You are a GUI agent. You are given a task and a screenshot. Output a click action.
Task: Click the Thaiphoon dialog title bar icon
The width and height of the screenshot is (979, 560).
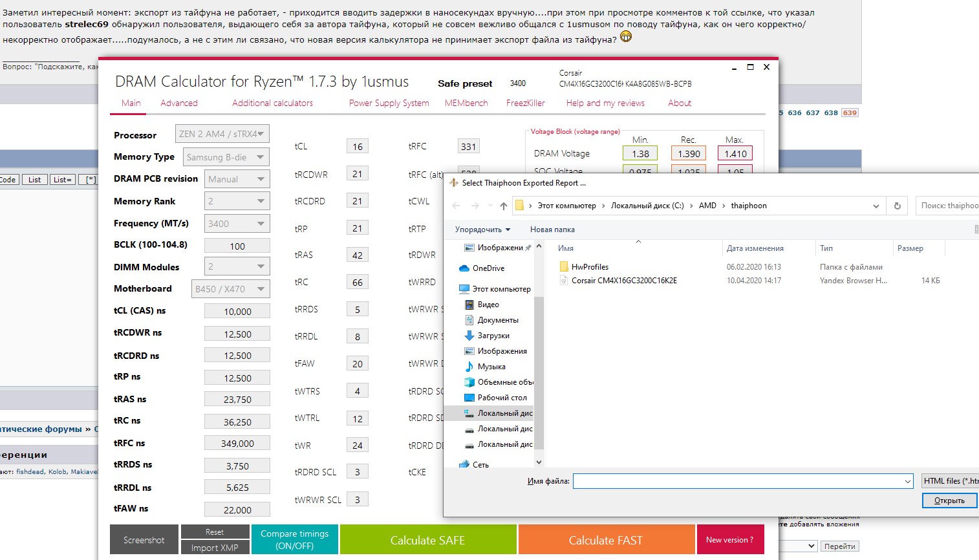point(454,183)
